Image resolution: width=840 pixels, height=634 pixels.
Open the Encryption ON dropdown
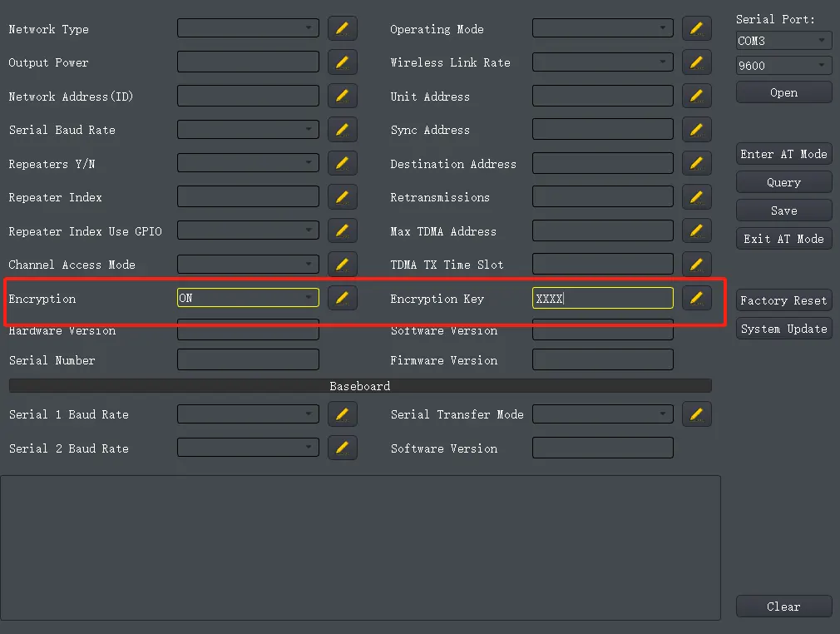point(248,298)
